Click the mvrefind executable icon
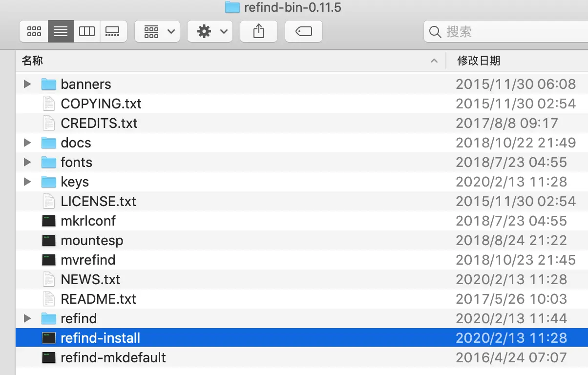Image resolution: width=588 pixels, height=375 pixels. click(49, 260)
